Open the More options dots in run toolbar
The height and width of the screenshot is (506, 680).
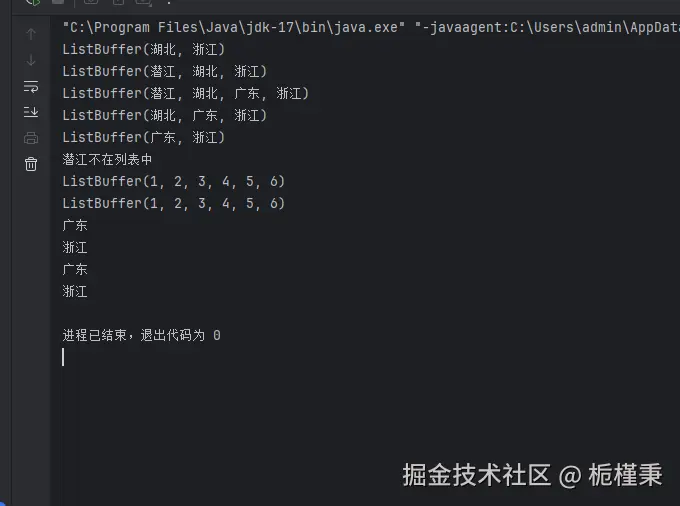coord(169,2)
